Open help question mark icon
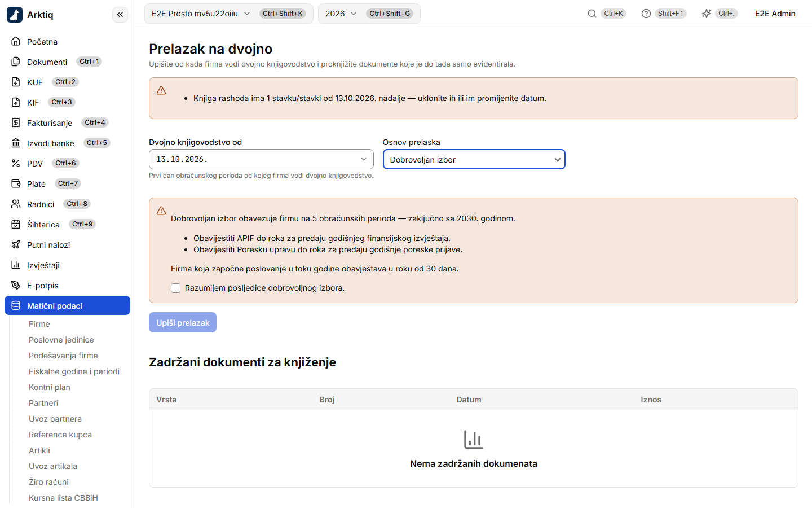The image size is (812, 508). point(646,14)
